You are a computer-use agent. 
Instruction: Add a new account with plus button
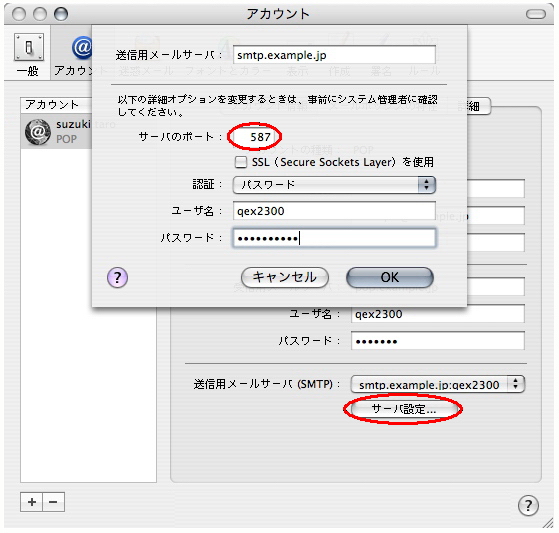pyautogui.click(x=31, y=502)
